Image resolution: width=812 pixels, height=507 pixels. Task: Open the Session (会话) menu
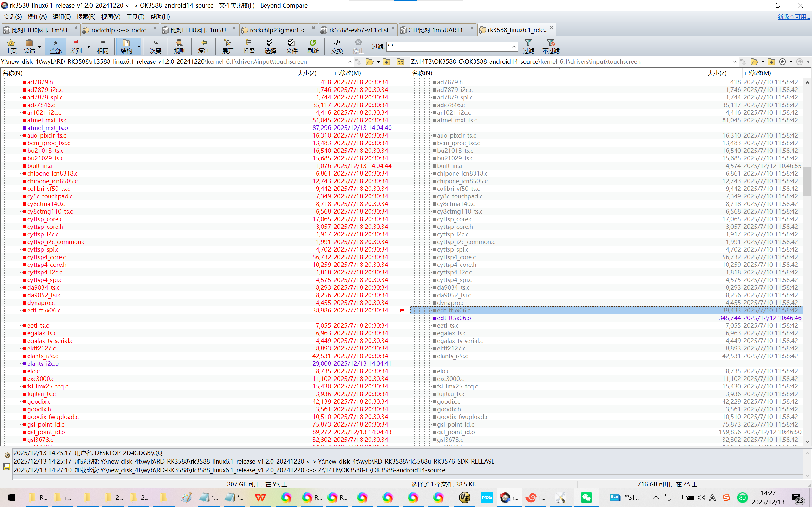point(12,16)
